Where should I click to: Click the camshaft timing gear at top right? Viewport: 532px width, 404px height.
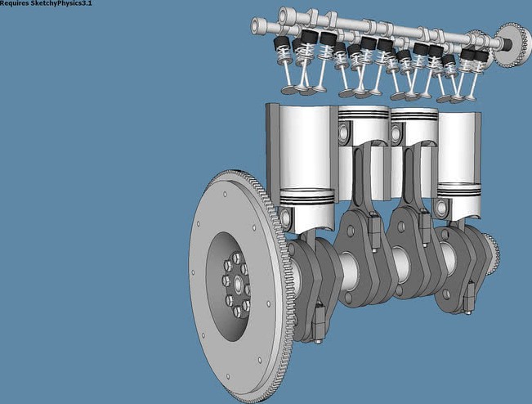pos(514,43)
